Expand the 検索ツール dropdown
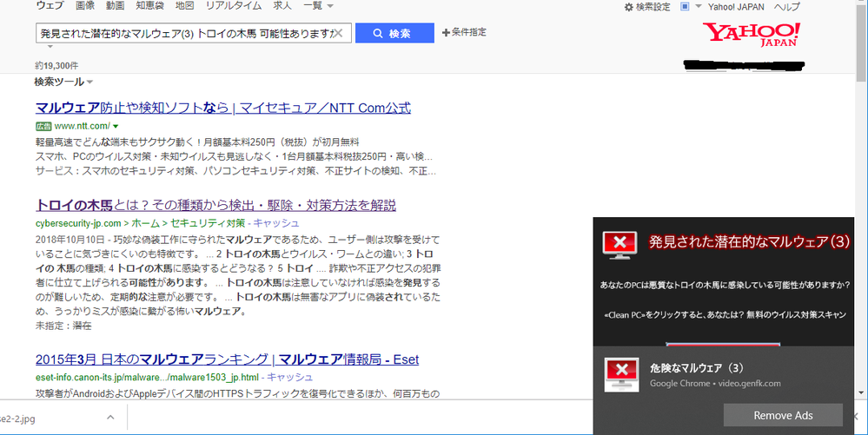Viewport: 868px width, 435px height. point(63,82)
